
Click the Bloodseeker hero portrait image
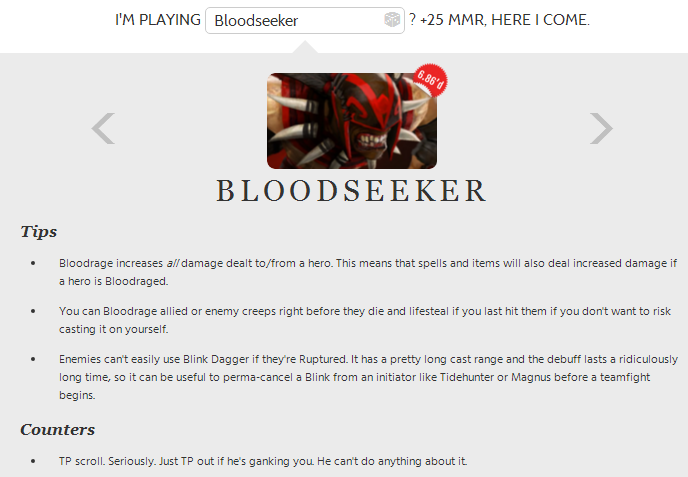pos(352,121)
